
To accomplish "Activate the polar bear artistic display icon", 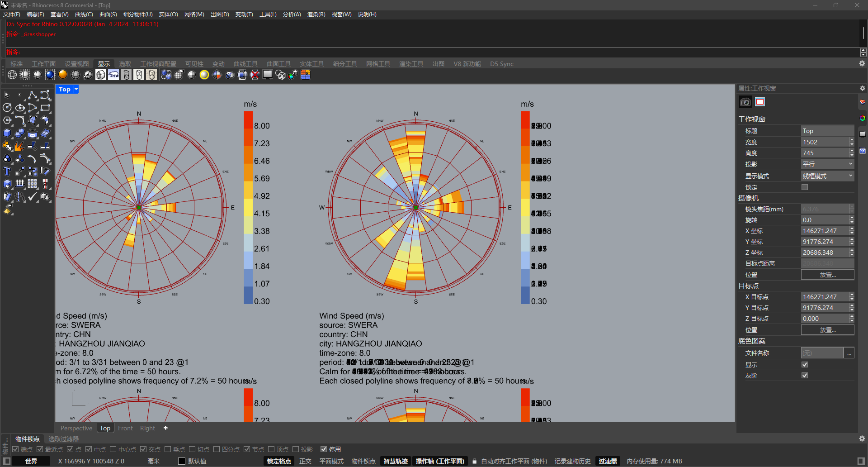I will point(113,75).
